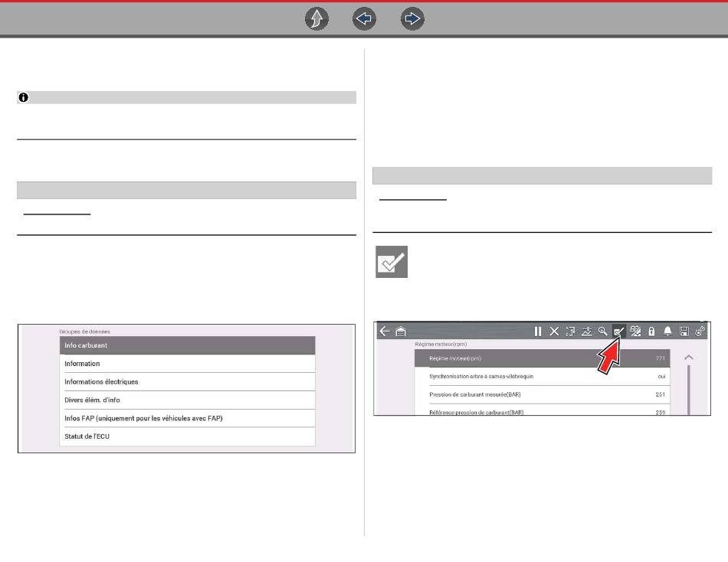This screenshot has width=728, height=562.
Task: Select the Informations électriques group
Action: click(188, 381)
